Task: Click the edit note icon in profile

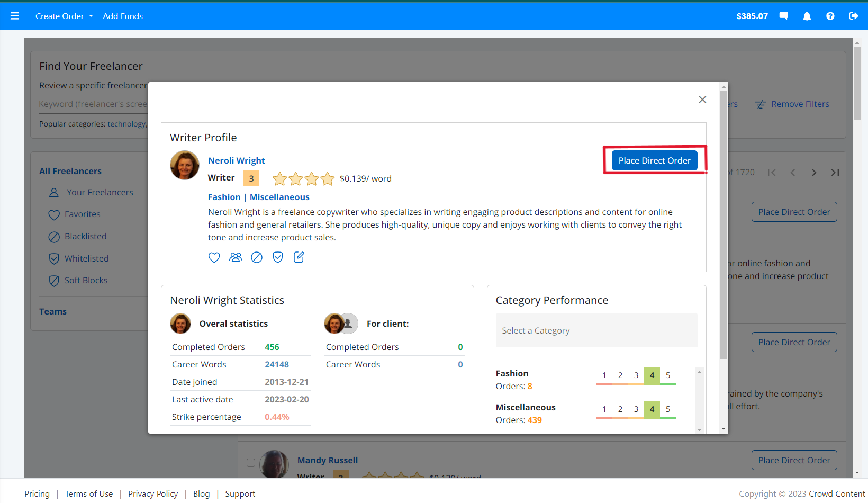Action: point(299,257)
